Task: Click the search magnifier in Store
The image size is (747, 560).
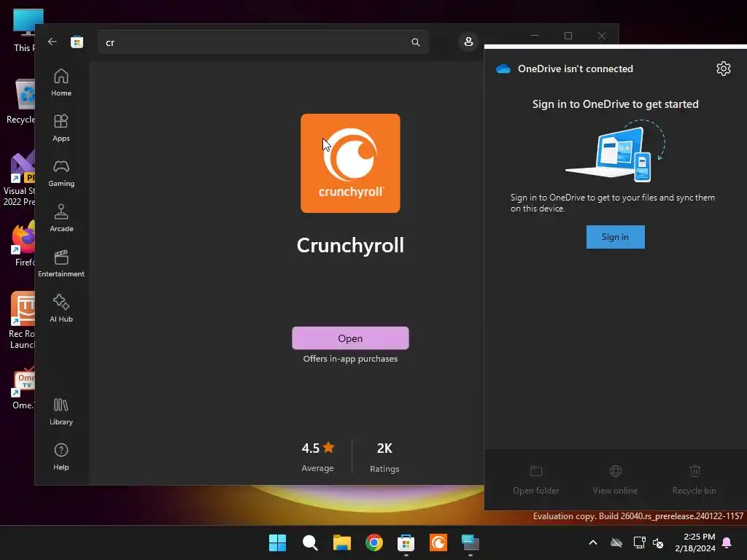Action: click(x=415, y=42)
